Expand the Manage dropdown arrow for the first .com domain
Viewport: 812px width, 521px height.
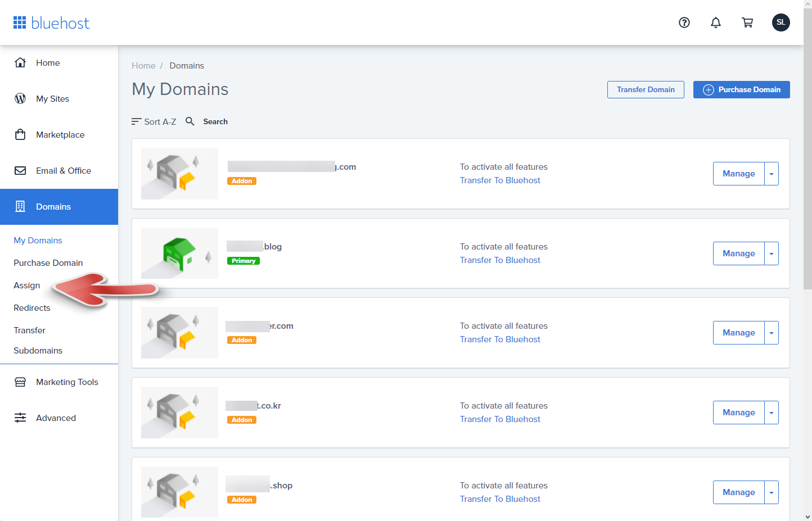(x=772, y=174)
